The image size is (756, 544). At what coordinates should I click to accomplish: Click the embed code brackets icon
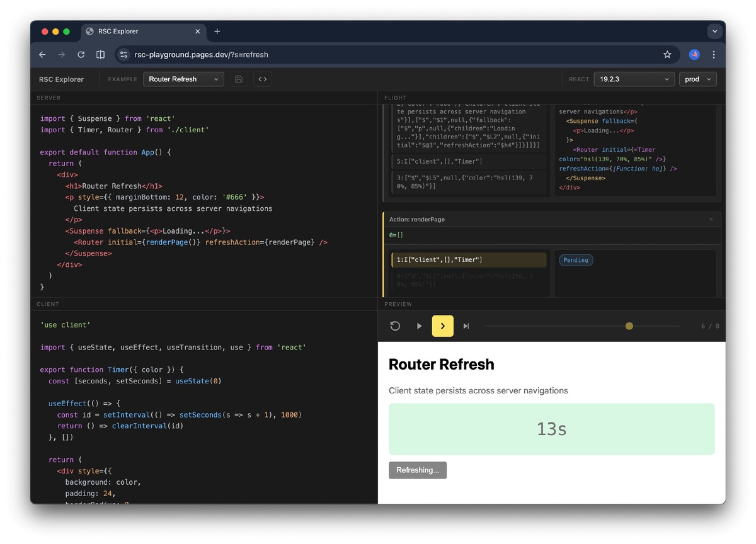263,79
